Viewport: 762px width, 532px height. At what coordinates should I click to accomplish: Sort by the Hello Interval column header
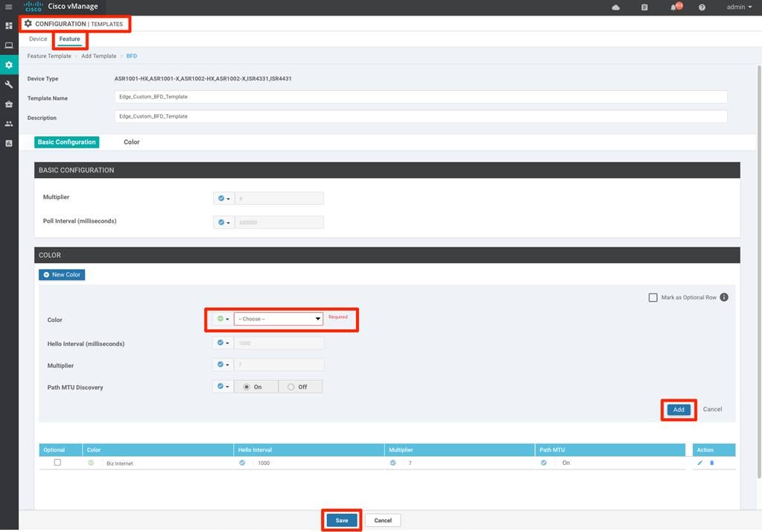[x=308, y=450]
